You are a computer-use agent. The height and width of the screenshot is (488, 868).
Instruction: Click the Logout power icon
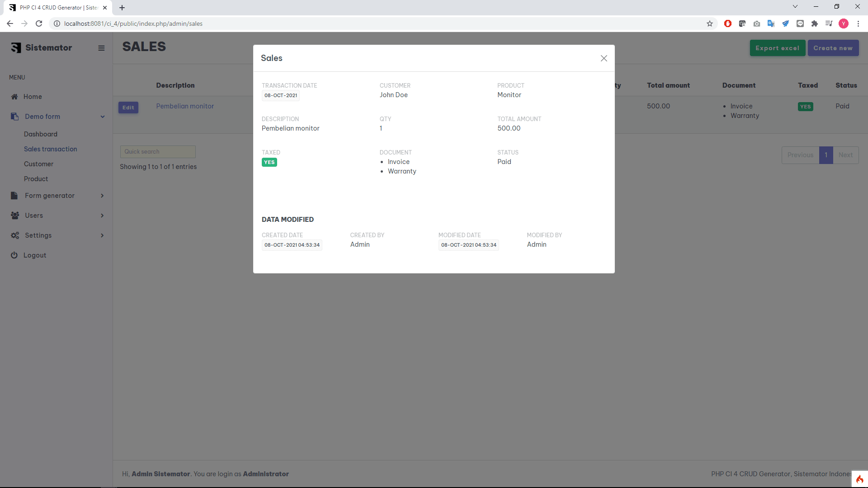[x=14, y=255]
